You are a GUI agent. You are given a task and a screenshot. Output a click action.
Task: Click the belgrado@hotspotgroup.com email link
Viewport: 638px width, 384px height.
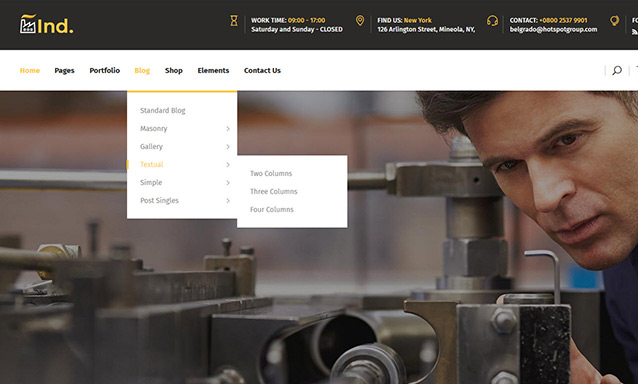coord(553,29)
